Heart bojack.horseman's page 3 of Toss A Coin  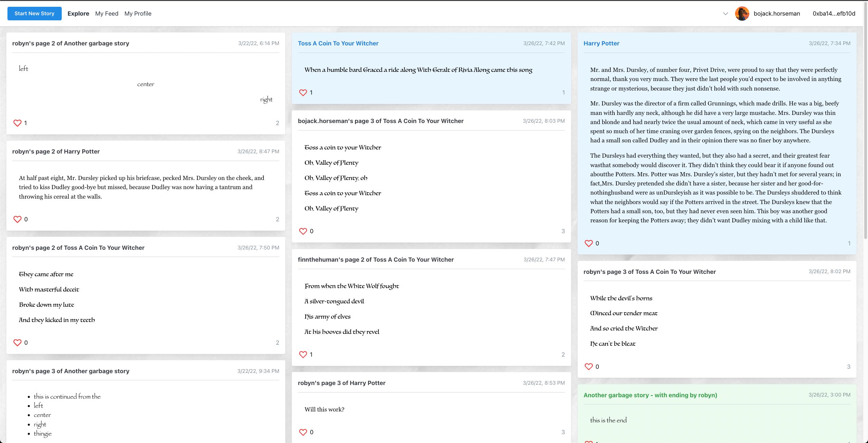303,231
